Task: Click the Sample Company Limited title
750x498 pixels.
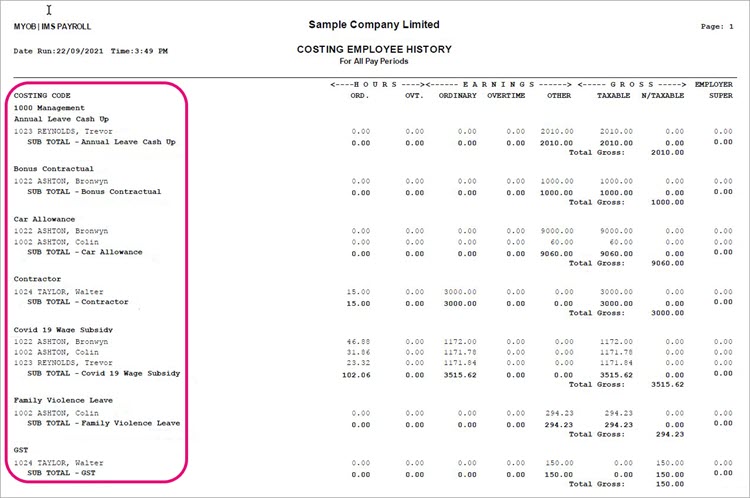Action: 374,24
